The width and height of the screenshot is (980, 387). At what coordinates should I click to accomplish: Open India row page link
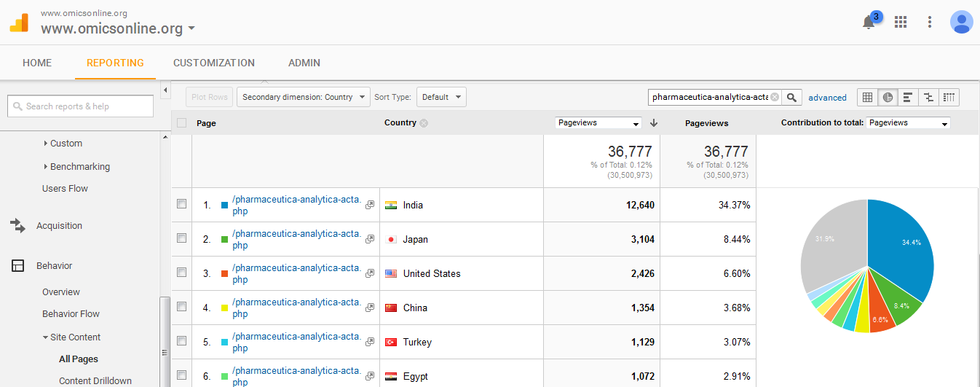pyautogui.click(x=296, y=206)
